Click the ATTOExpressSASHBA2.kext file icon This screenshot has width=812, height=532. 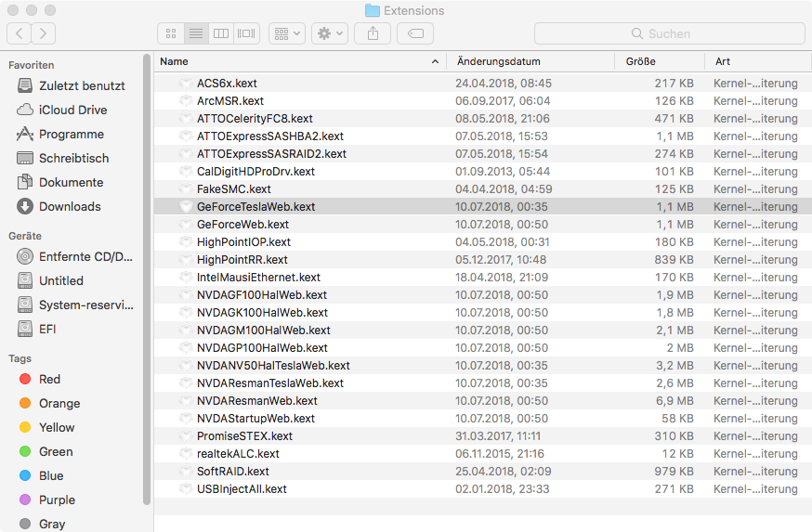(186, 136)
